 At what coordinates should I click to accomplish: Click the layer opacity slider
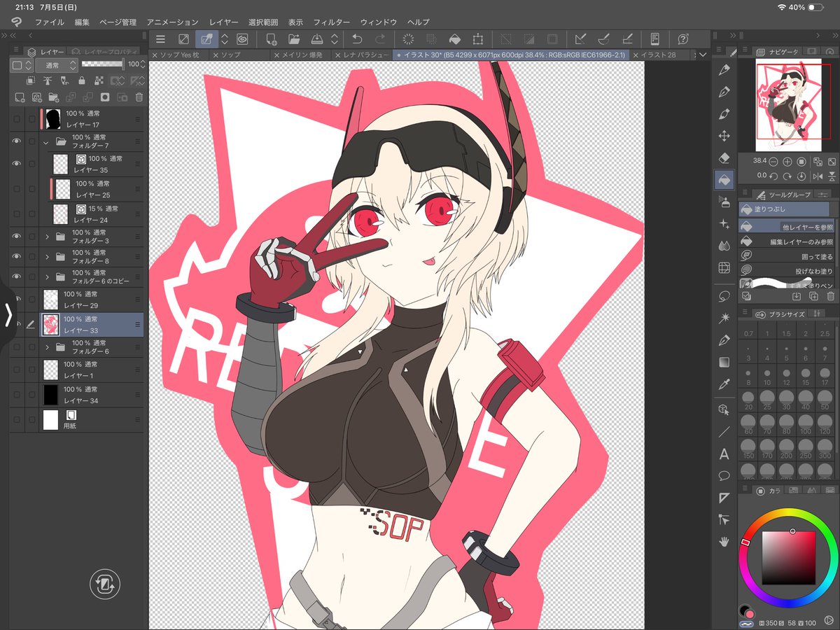tap(102, 64)
